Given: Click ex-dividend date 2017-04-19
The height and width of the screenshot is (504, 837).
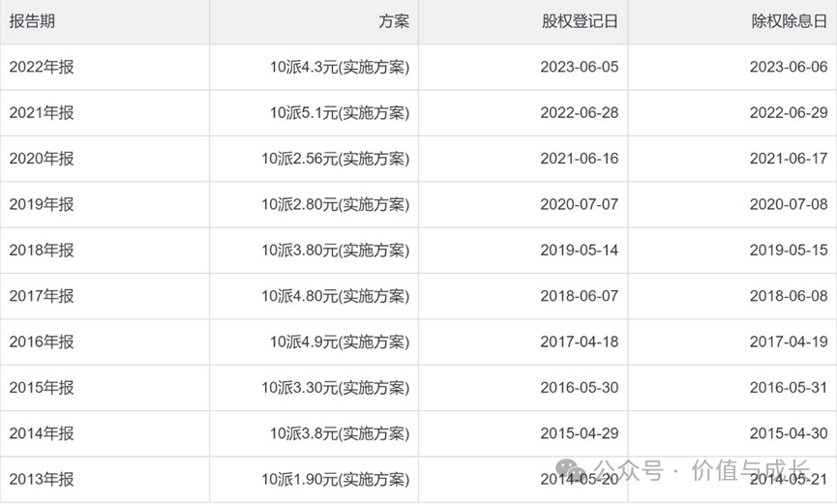Looking at the screenshot, I should click(789, 341).
